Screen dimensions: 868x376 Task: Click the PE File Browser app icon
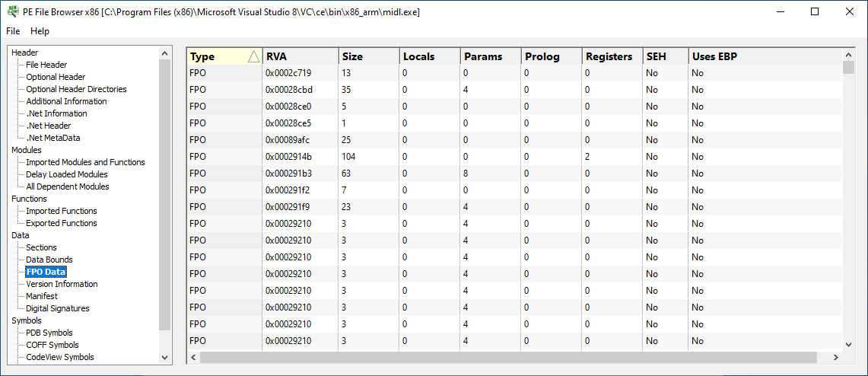coord(11,11)
